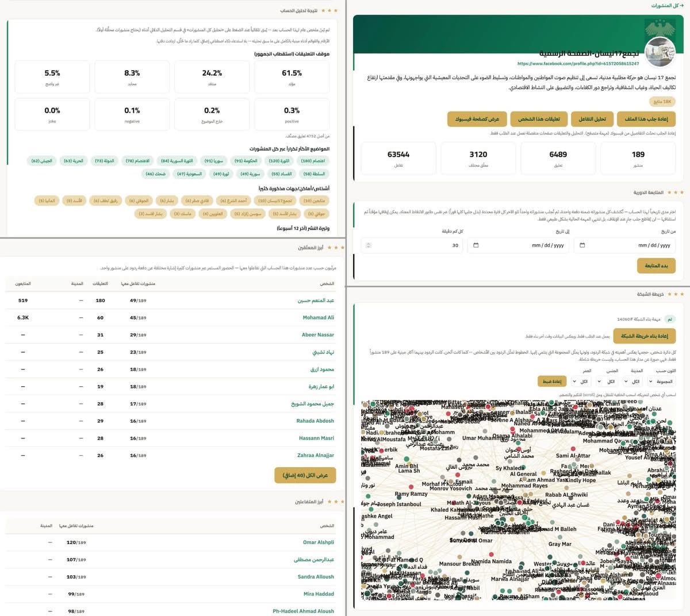Open commenter Abeer Nassar's profile
This screenshot has height=616, width=690.
[x=318, y=335]
